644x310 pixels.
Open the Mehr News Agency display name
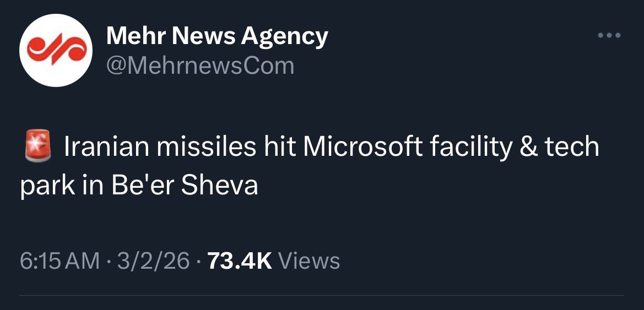pyautogui.click(x=217, y=36)
